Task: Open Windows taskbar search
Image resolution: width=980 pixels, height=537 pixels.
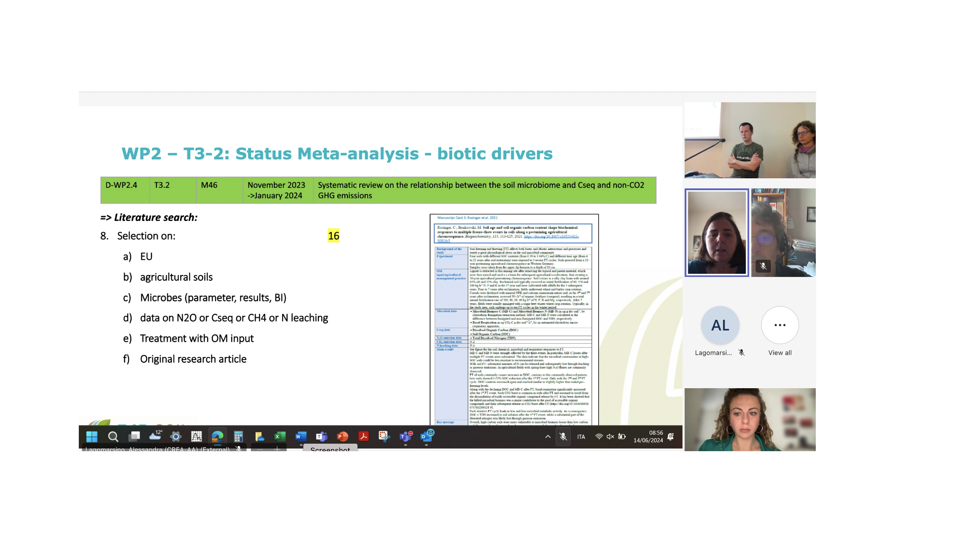Action: [113, 436]
